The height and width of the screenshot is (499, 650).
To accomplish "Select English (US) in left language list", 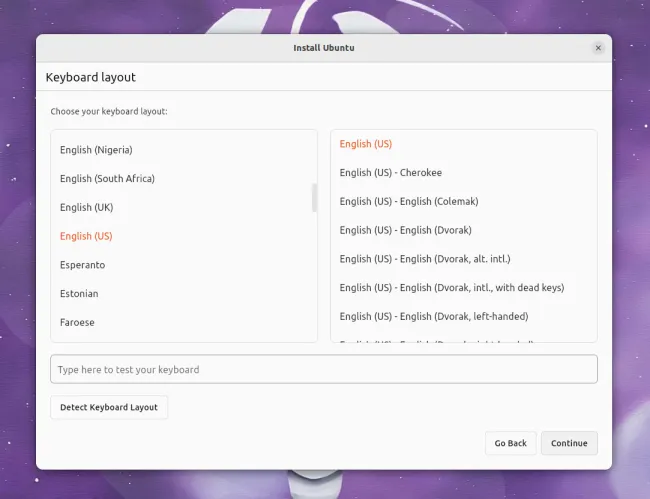I will pyautogui.click(x=184, y=236).
